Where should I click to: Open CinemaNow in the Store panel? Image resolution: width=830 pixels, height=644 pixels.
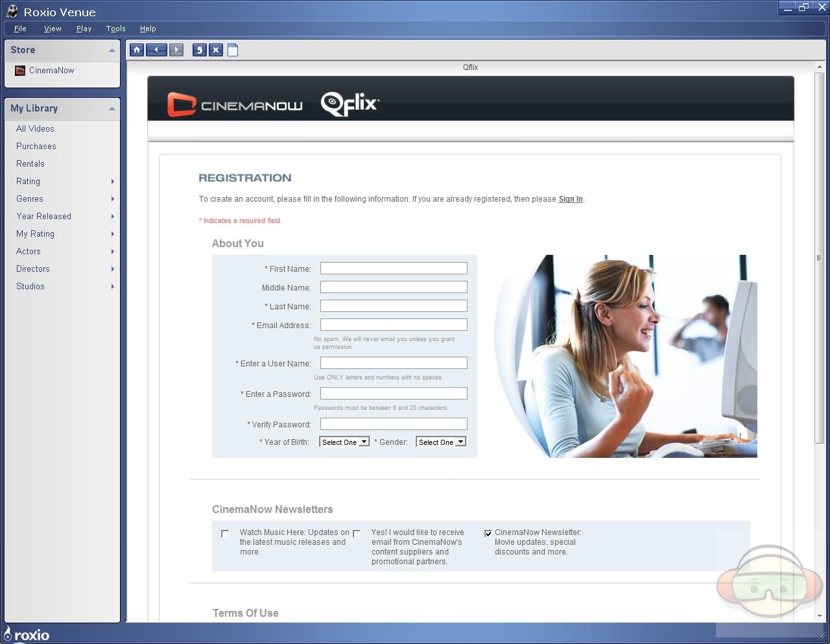tap(51, 71)
